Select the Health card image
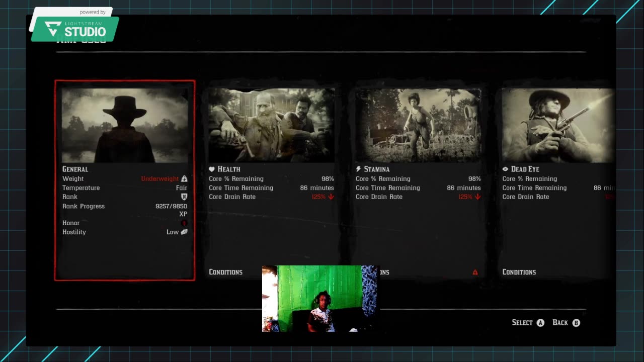This screenshot has height=362, width=644. coord(272,126)
